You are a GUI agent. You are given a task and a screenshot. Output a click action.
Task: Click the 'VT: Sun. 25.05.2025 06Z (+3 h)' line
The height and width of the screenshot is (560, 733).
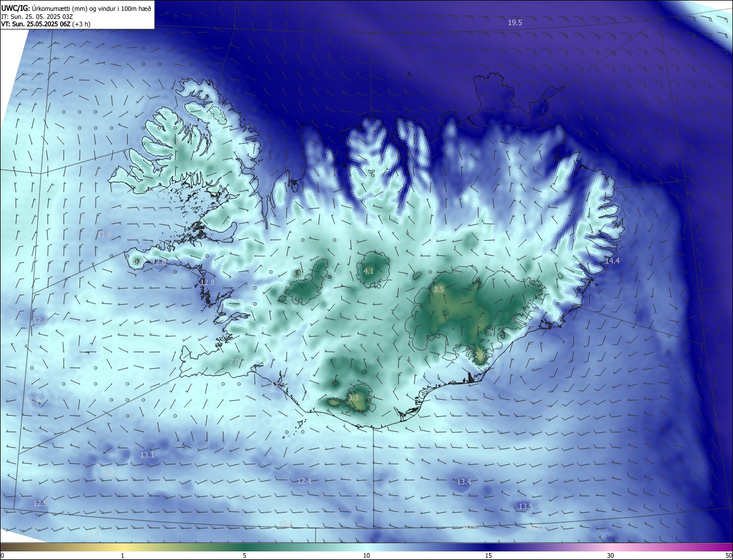46,24
